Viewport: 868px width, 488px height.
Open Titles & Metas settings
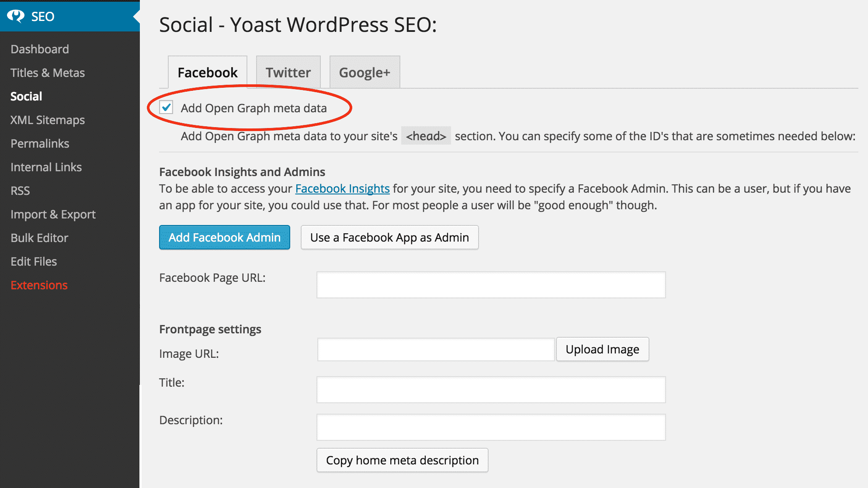pos(48,73)
